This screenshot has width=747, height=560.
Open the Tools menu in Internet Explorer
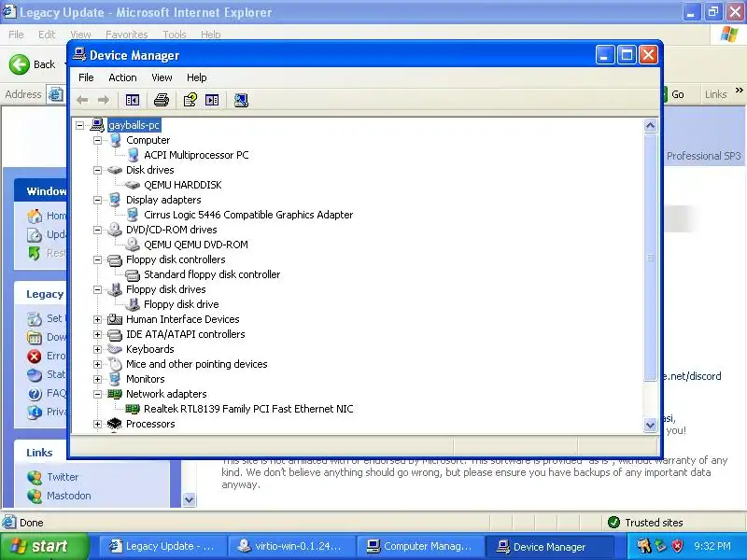[175, 35]
